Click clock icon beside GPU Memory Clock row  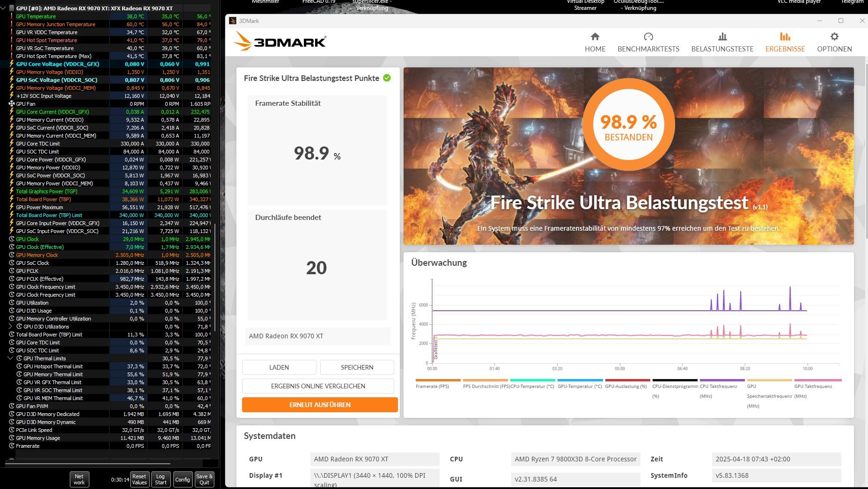coord(12,255)
